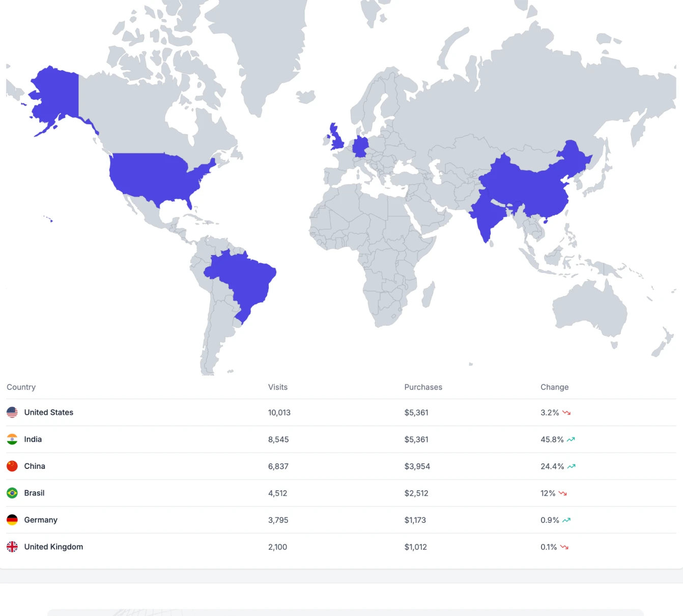
Task: Select Germany on the world map
Action: click(360, 147)
